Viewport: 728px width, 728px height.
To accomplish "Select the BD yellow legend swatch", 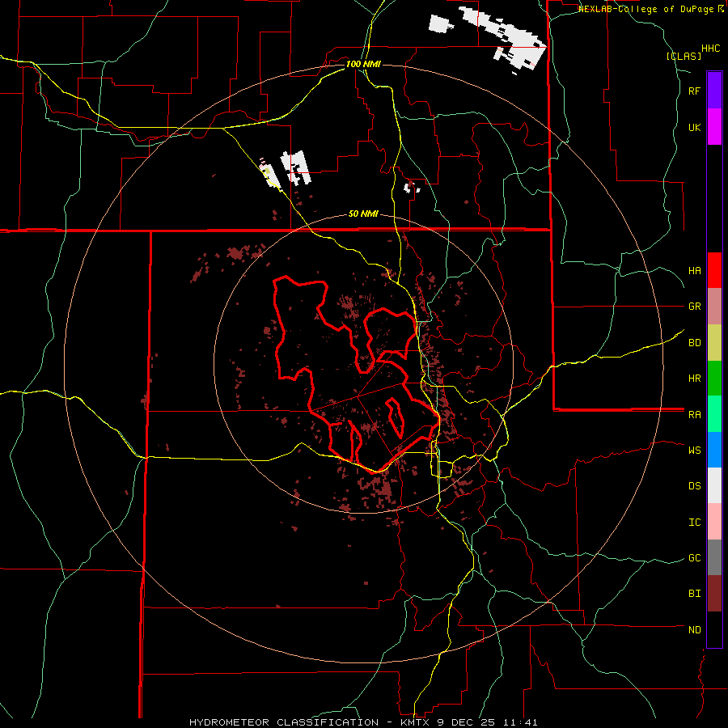I will tap(714, 343).
